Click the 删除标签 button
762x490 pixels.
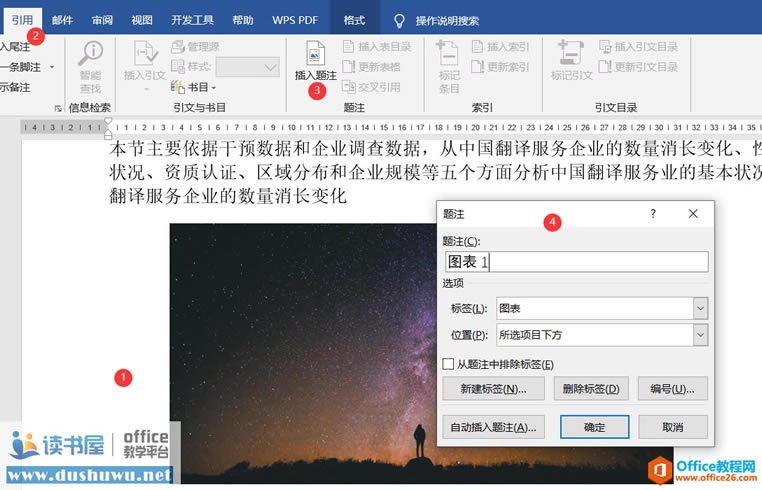pyautogui.click(x=591, y=388)
